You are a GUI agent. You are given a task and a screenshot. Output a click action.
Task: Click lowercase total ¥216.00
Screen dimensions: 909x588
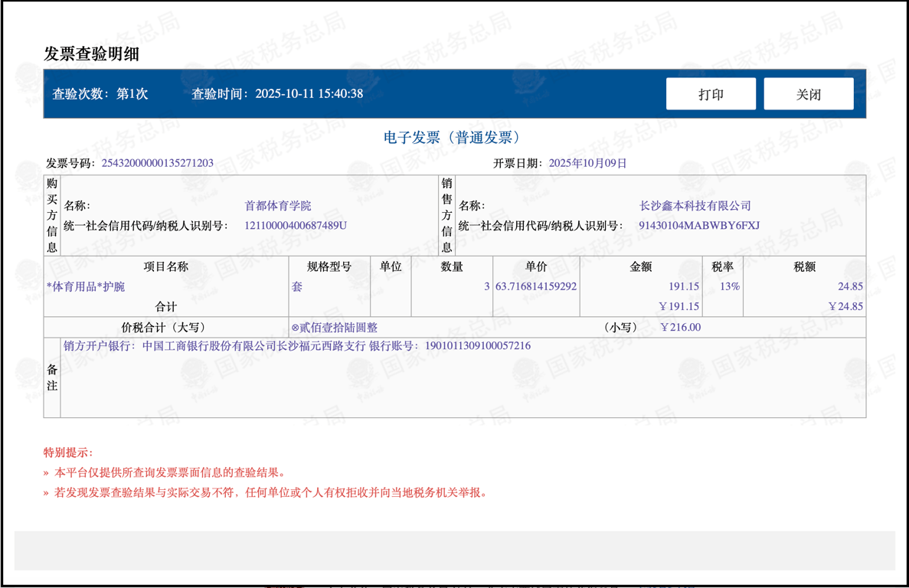681,328
